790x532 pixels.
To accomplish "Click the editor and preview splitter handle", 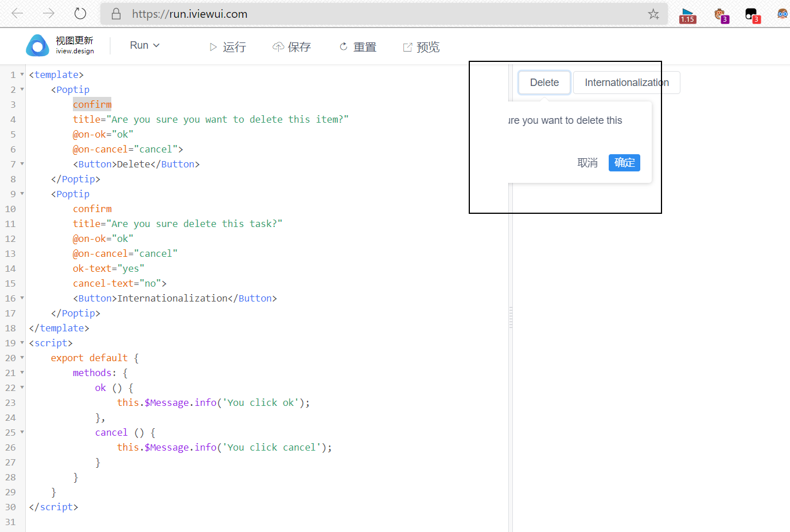I will (511, 317).
